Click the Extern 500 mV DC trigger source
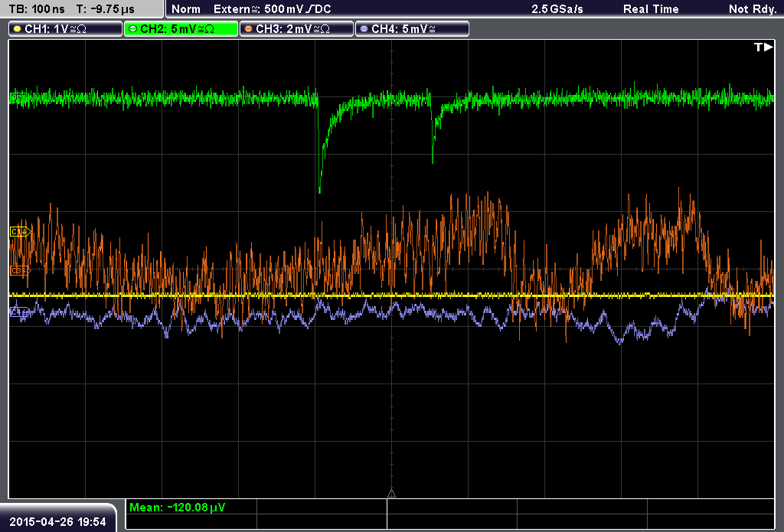Viewport: 784px width, 532px height. click(272, 9)
